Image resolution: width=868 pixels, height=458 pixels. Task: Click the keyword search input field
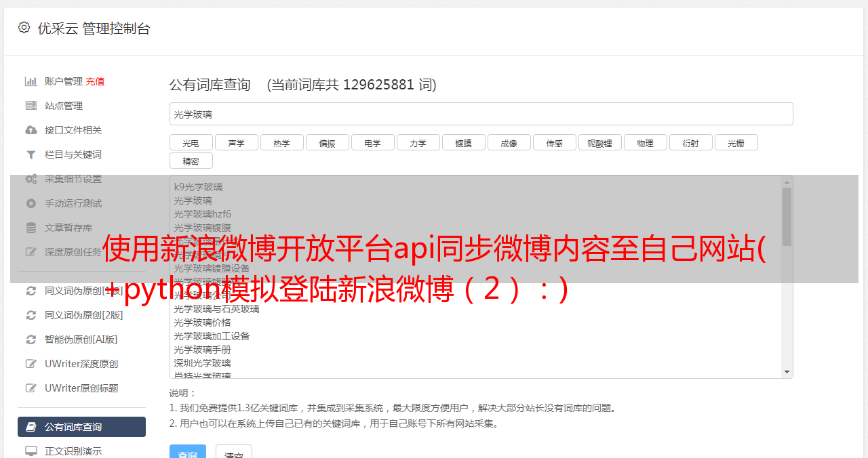[x=481, y=114]
